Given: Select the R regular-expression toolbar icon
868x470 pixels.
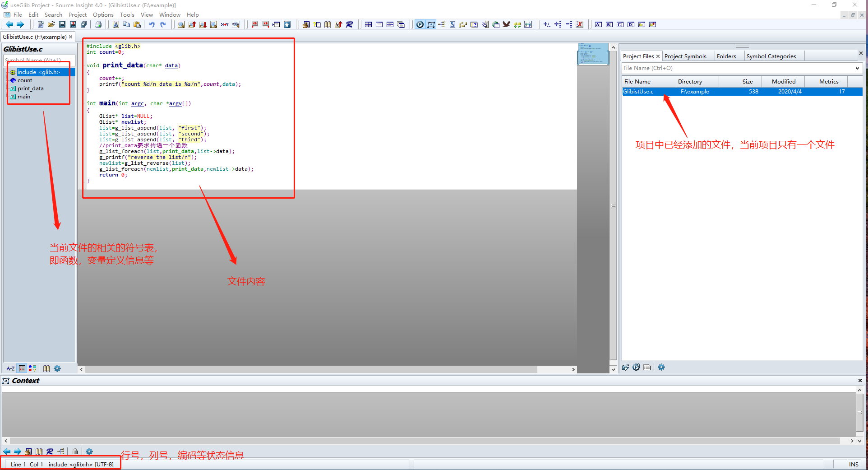Looking at the screenshot, I should point(350,24).
